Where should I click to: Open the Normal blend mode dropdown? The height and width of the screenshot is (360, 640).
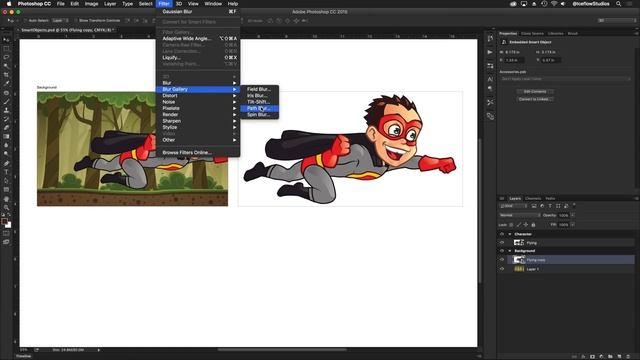click(x=520, y=215)
